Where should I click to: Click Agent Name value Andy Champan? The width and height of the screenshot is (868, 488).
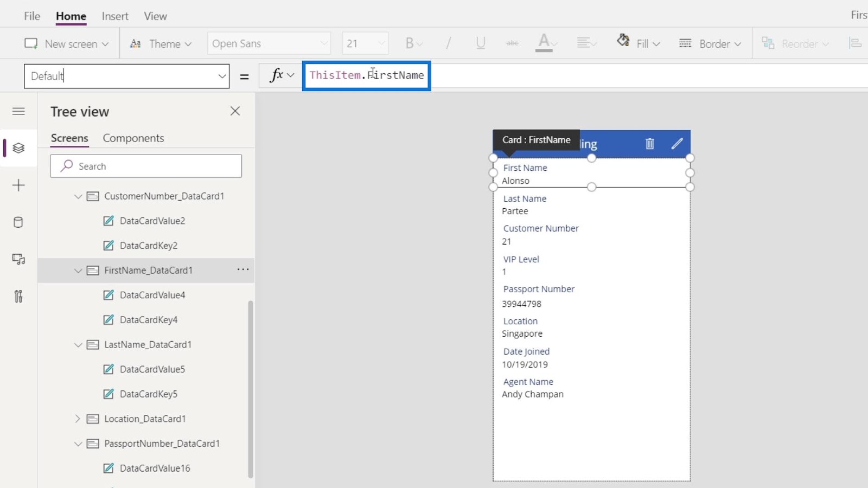coord(533,395)
